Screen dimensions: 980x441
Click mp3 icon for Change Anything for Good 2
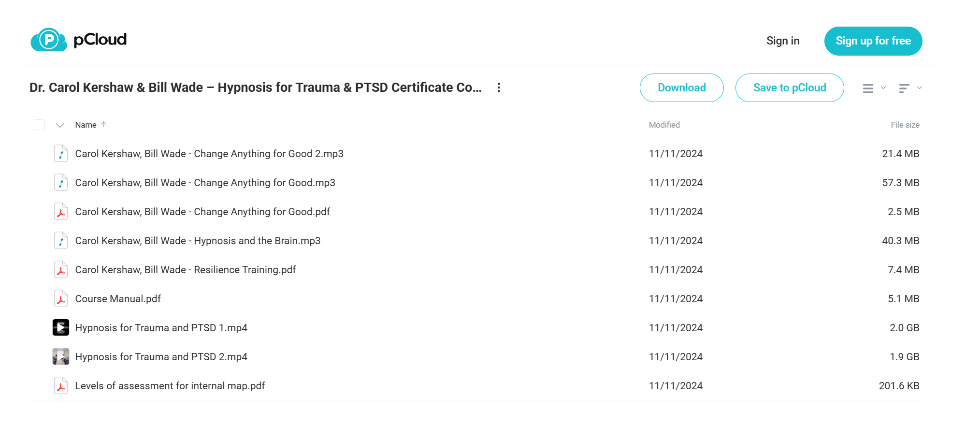coord(61,154)
